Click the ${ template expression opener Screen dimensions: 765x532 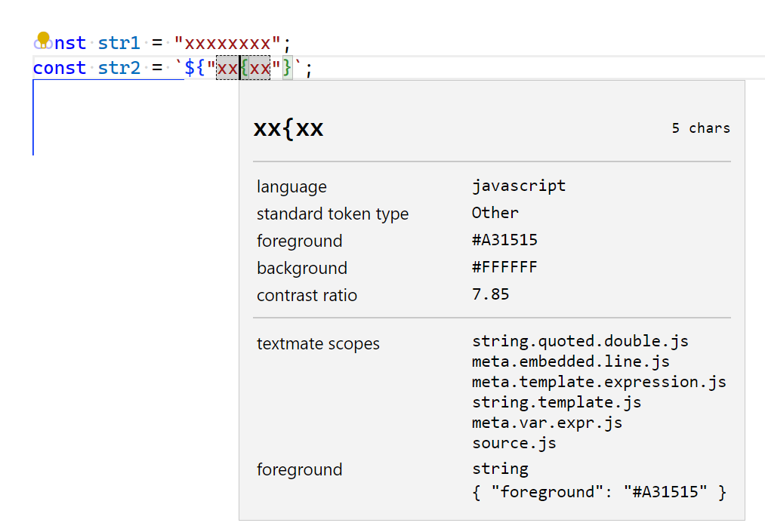(x=195, y=68)
